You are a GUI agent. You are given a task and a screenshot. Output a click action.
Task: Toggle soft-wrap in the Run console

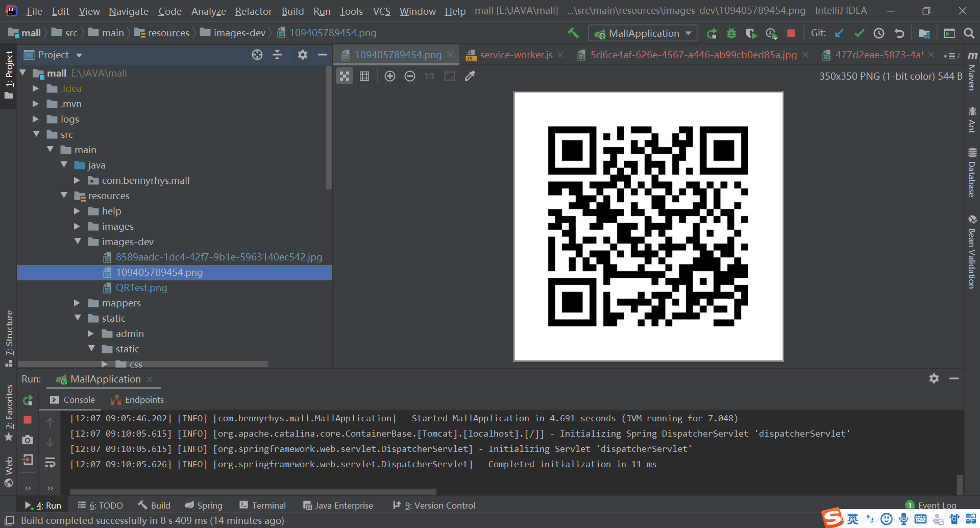coord(50,463)
